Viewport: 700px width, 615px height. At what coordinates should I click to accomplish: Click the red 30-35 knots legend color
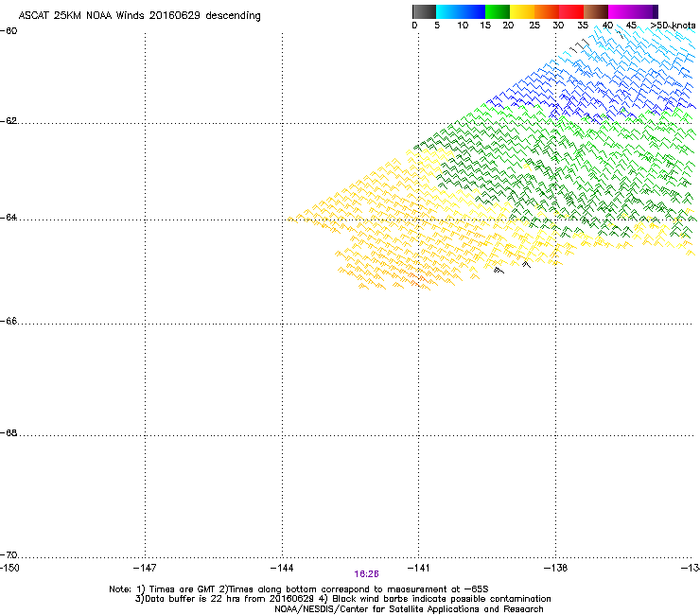[x=571, y=11]
